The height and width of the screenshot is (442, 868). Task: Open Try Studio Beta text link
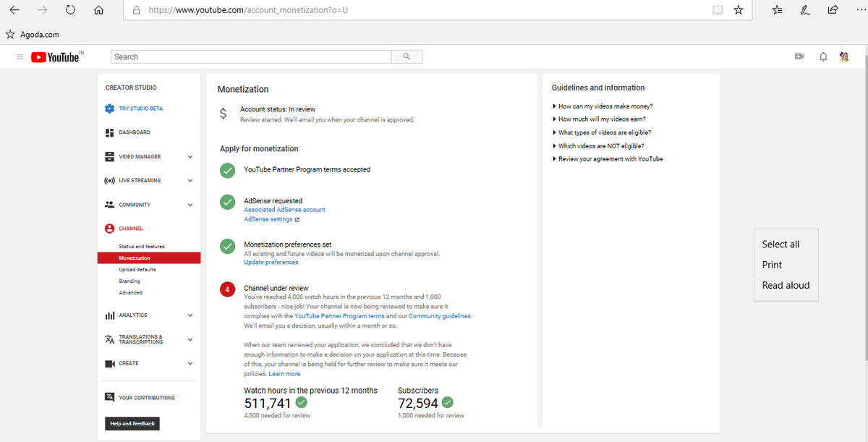(x=141, y=109)
